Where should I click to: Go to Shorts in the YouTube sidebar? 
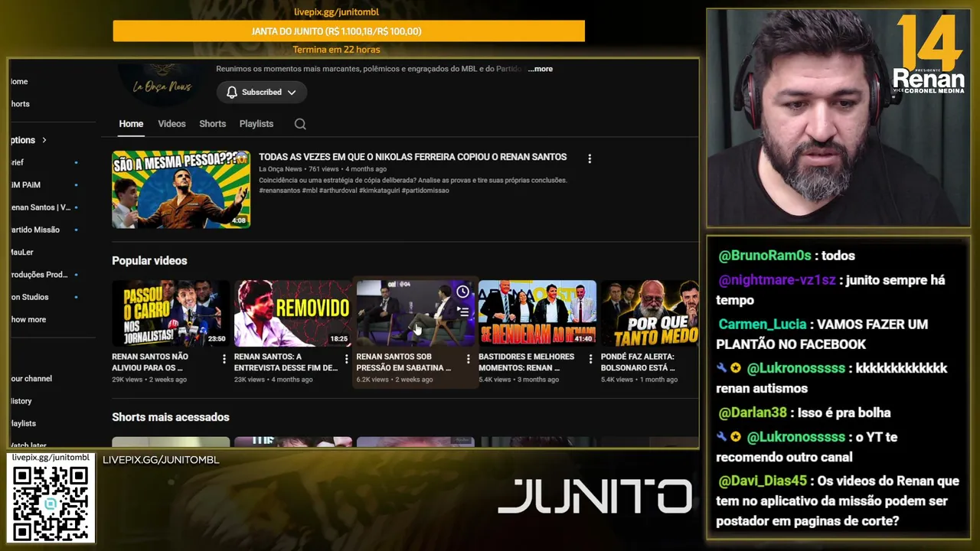(20, 104)
